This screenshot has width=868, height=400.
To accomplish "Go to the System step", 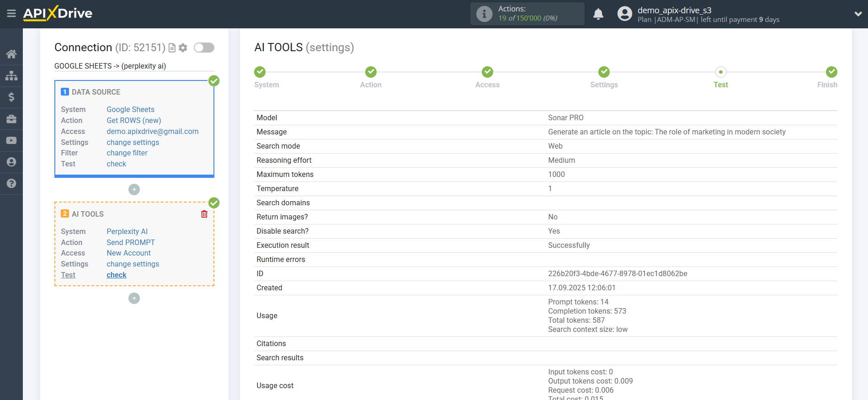I will tap(260, 72).
